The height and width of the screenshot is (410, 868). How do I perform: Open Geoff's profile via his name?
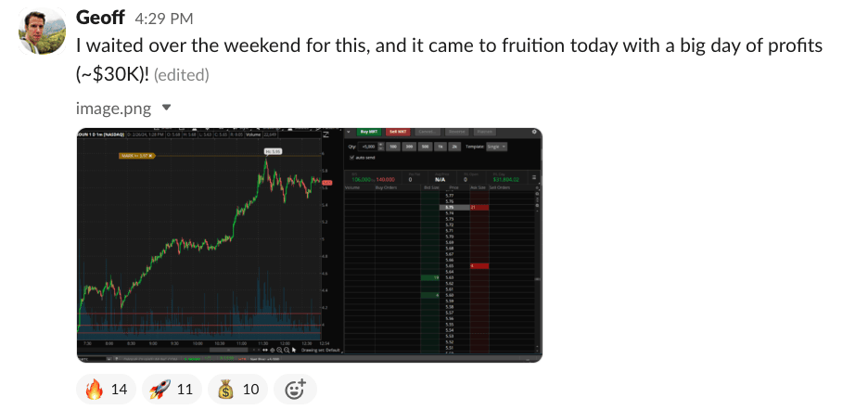(x=100, y=18)
